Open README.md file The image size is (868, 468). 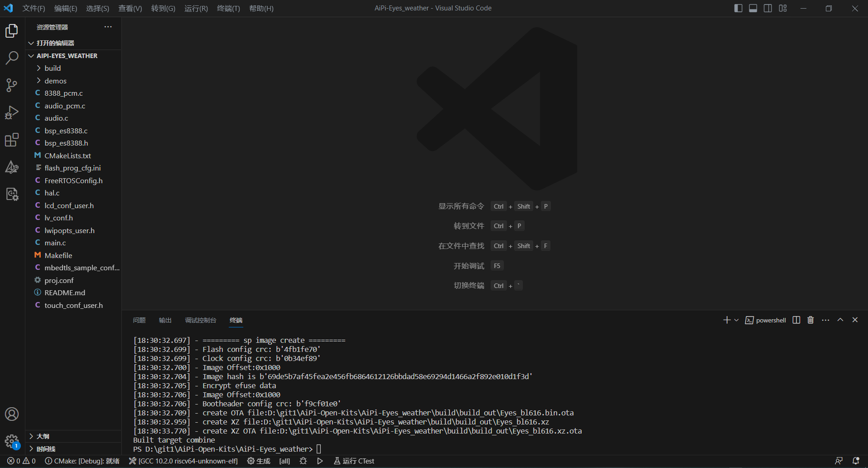(x=73, y=292)
